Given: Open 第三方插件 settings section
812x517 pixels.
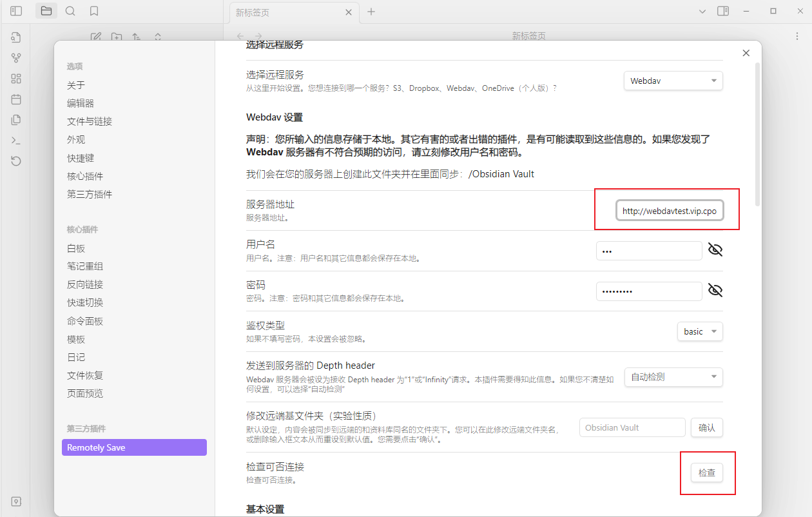Looking at the screenshot, I should [x=90, y=194].
